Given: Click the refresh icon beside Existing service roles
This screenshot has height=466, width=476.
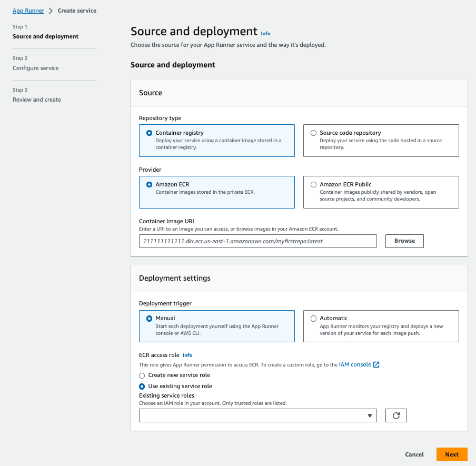Looking at the screenshot, I should pos(395,415).
